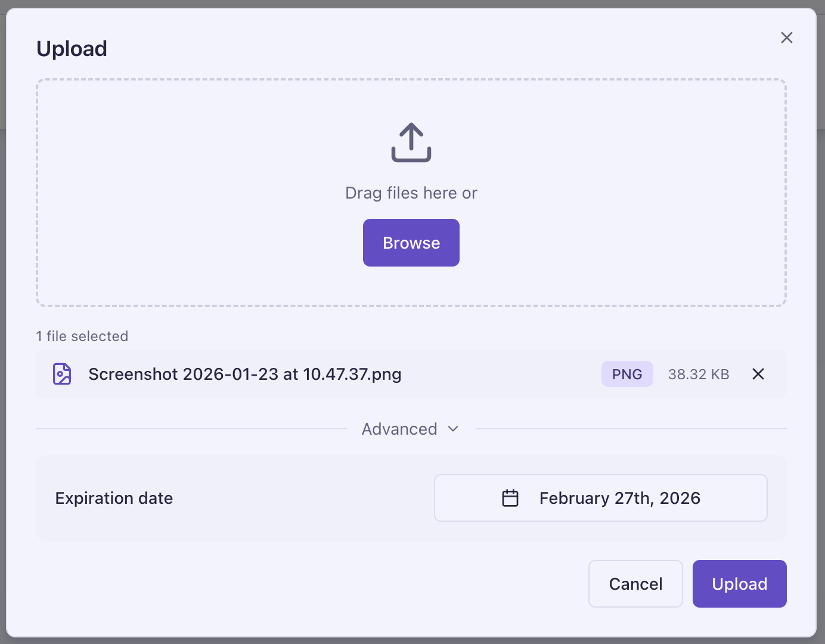Click the Browse button
The height and width of the screenshot is (644, 825).
pyautogui.click(x=411, y=243)
